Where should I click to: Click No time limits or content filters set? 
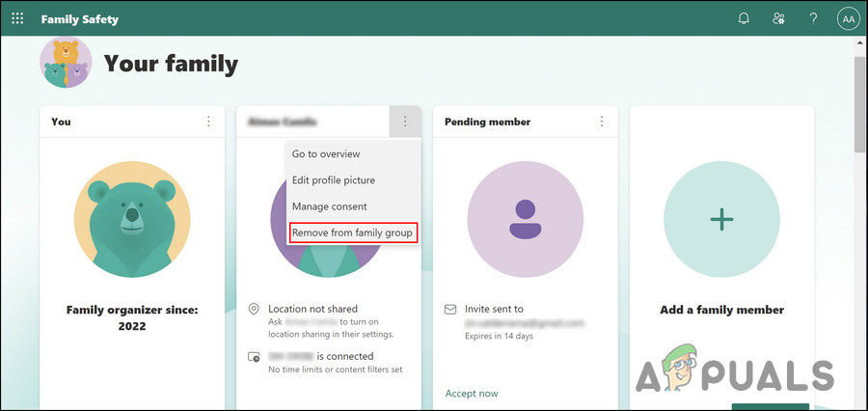(x=336, y=369)
